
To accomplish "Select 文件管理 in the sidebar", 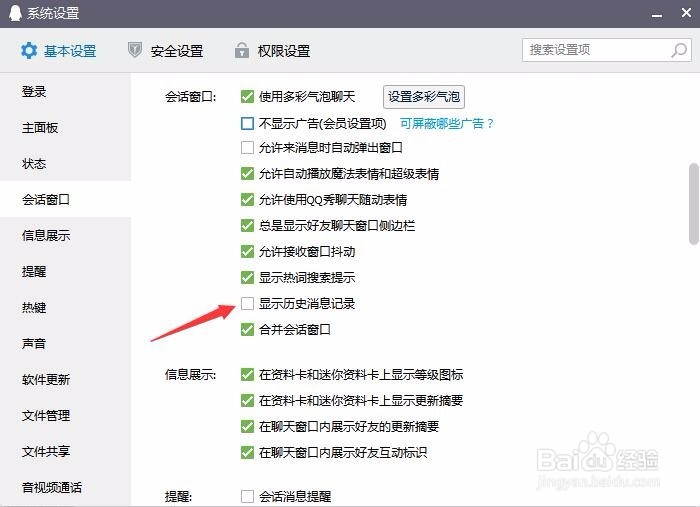I will (65, 416).
